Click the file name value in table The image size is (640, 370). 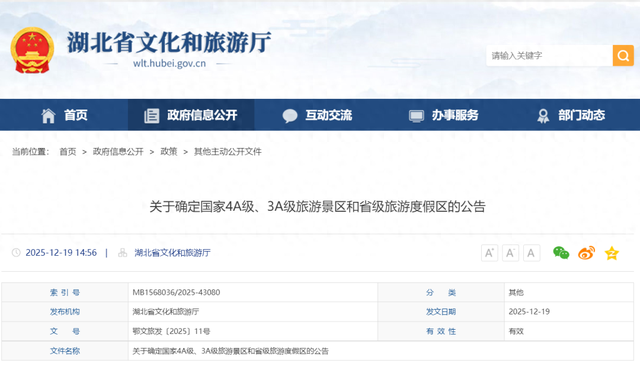231,351
